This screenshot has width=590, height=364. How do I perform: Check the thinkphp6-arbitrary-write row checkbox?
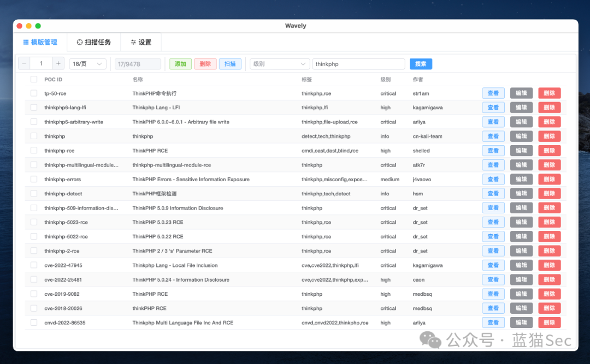34,122
